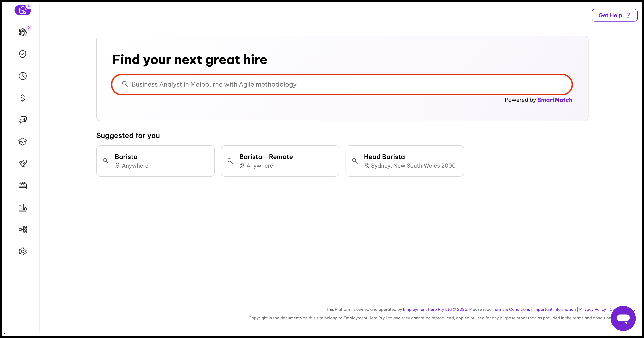Click the org chart sidebar icon
Viewport: 644px width, 338px height.
pyautogui.click(x=23, y=229)
